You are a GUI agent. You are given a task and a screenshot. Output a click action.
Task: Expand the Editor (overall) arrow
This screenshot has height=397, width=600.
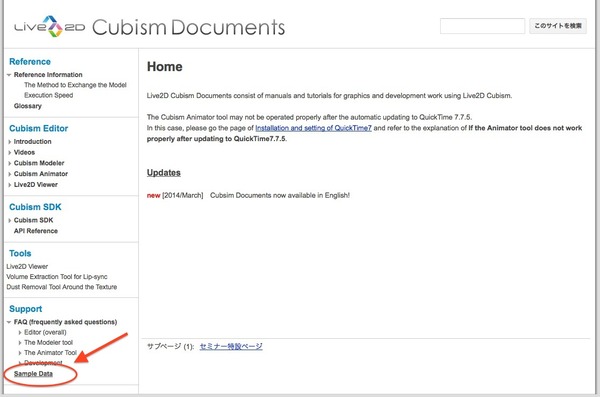point(20,332)
